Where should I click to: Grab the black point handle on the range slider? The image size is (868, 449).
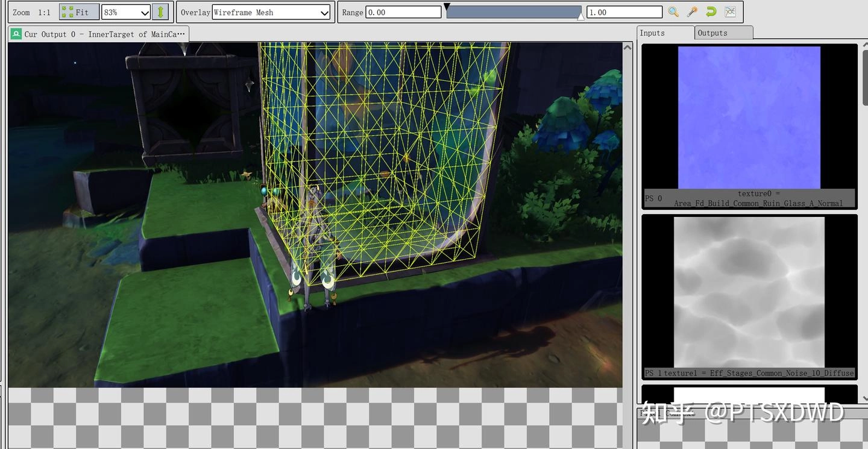(x=447, y=7)
